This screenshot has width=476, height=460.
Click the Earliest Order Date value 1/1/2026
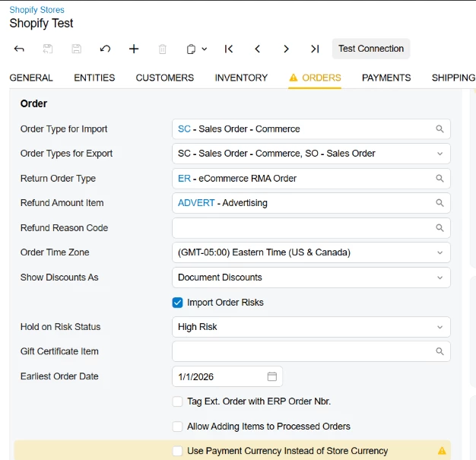pos(196,377)
